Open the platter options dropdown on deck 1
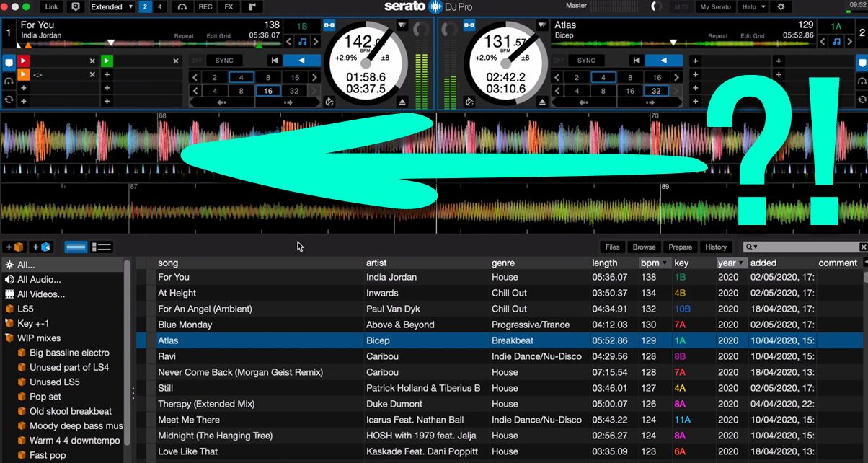The width and height of the screenshot is (868, 463). [x=402, y=25]
